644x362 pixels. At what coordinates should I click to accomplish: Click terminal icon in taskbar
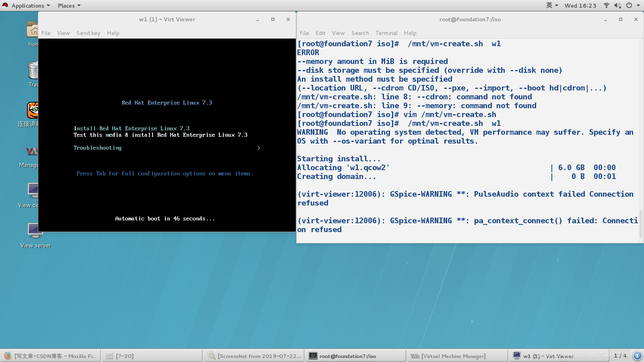tap(313, 356)
